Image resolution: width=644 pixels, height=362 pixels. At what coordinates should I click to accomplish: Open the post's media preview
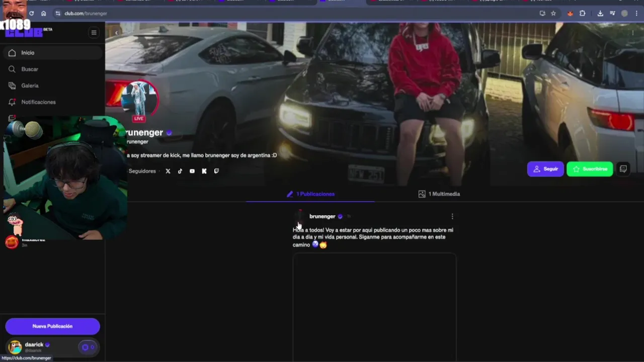point(374,307)
